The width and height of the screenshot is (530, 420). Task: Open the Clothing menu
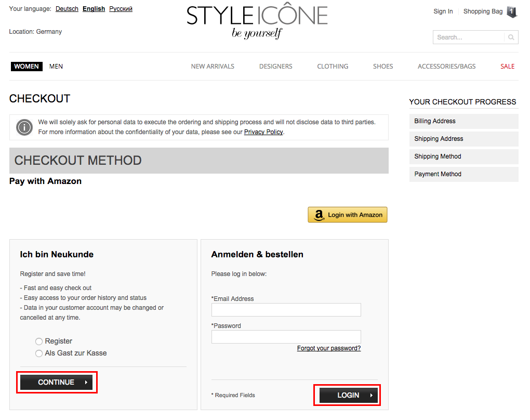click(333, 67)
